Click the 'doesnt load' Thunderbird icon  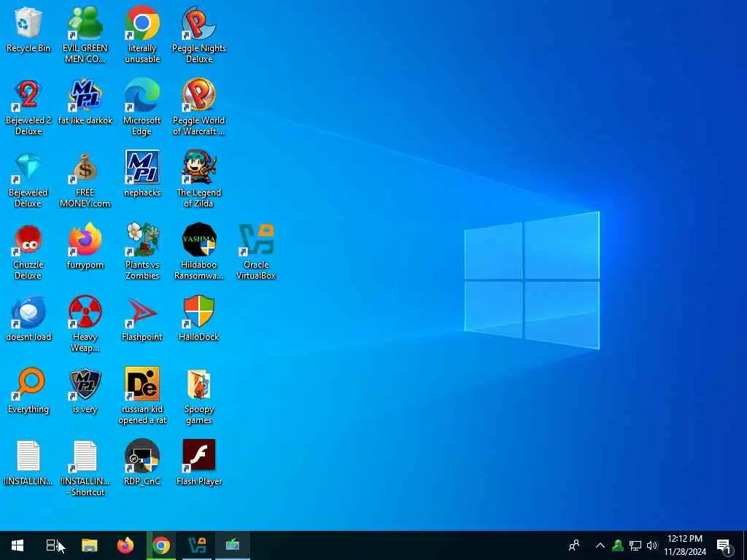[x=28, y=319]
